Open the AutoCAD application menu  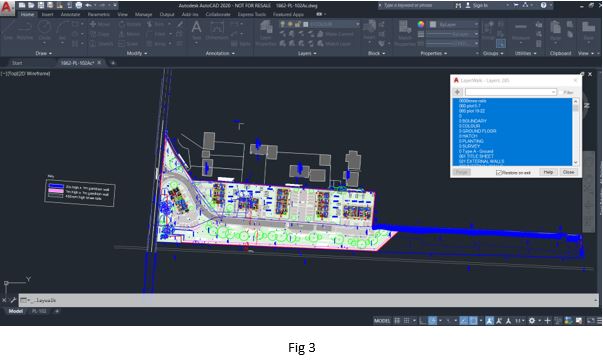point(7,7)
